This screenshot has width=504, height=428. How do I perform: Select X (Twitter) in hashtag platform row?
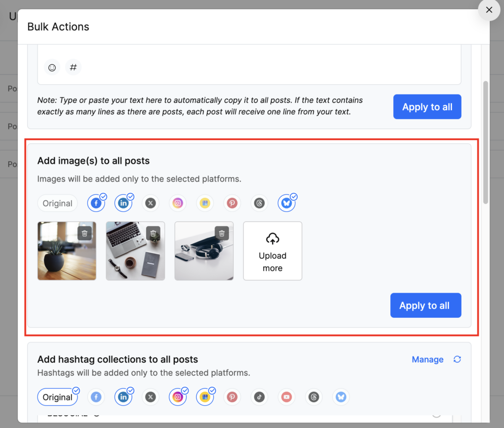click(151, 397)
